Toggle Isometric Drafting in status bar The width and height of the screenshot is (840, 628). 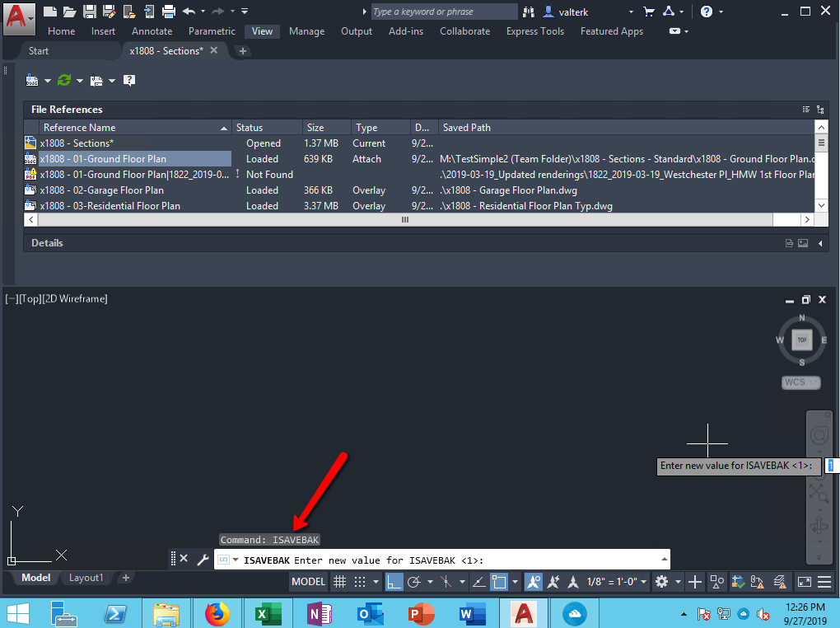click(446, 582)
